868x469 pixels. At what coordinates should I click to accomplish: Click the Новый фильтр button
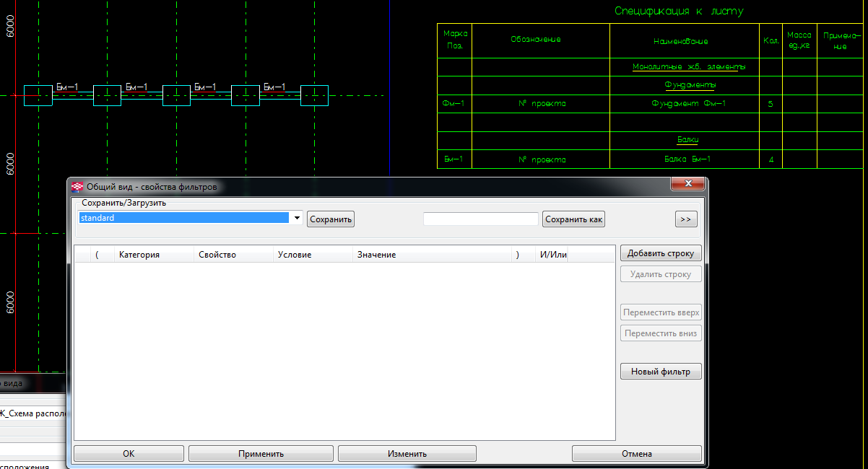(x=660, y=372)
